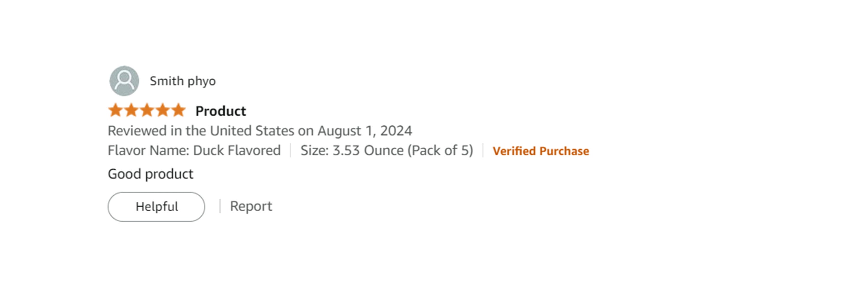The image size is (868, 289).
Task: Click the "Good product" review body text
Action: pyautogui.click(x=150, y=174)
